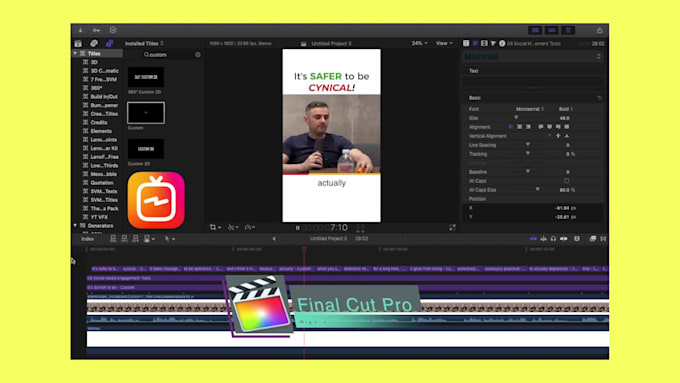Open the retime speed dropdown below viewer
The image size is (680, 383).
click(x=250, y=227)
